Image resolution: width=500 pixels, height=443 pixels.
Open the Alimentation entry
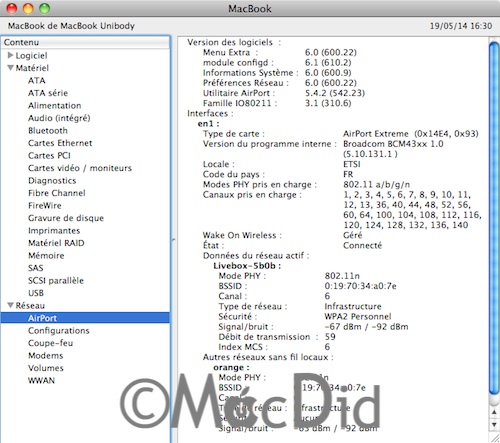point(55,106)
